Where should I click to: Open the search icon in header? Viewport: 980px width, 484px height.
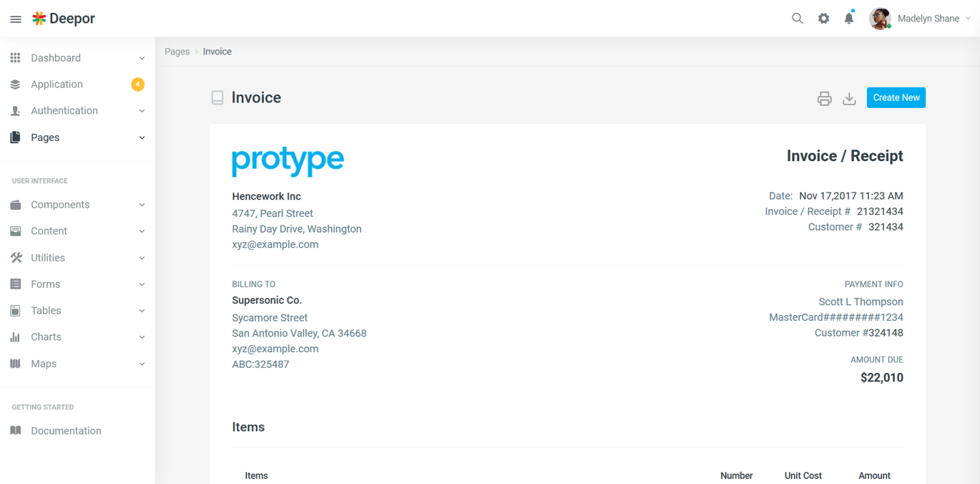click(797, 19)
